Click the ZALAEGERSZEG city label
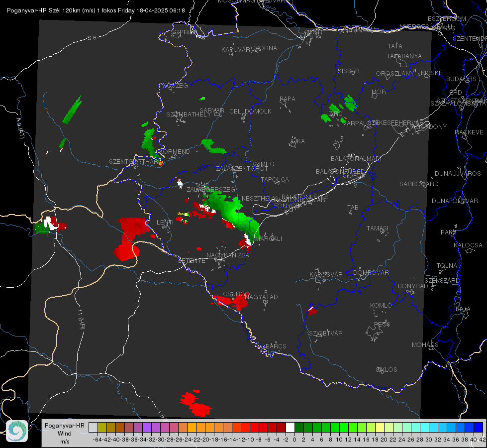The height and width of the screenshot is (448, 487). pos(211,190)
